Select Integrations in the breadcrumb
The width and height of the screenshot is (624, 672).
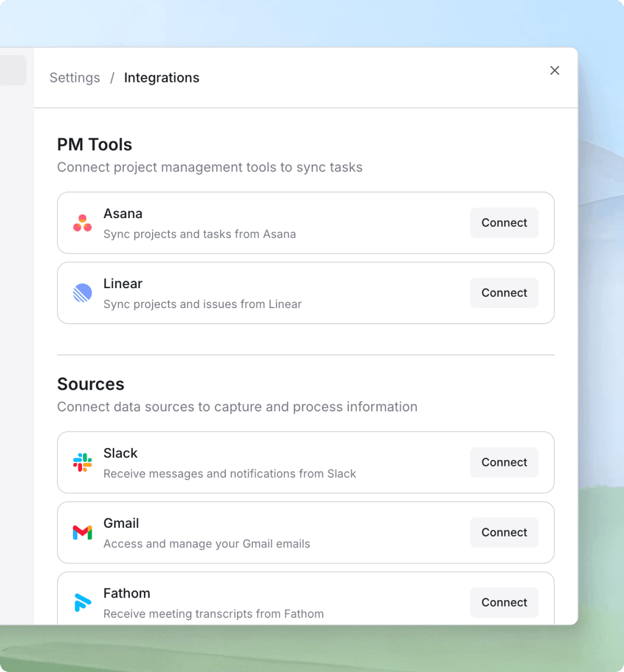coord(161,77)
